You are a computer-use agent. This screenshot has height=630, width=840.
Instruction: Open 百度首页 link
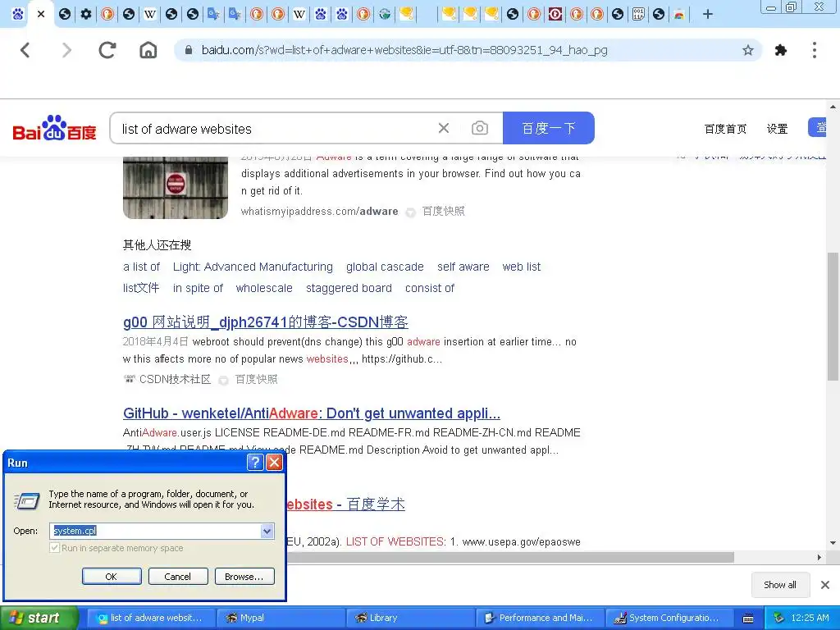click(725, 129)
